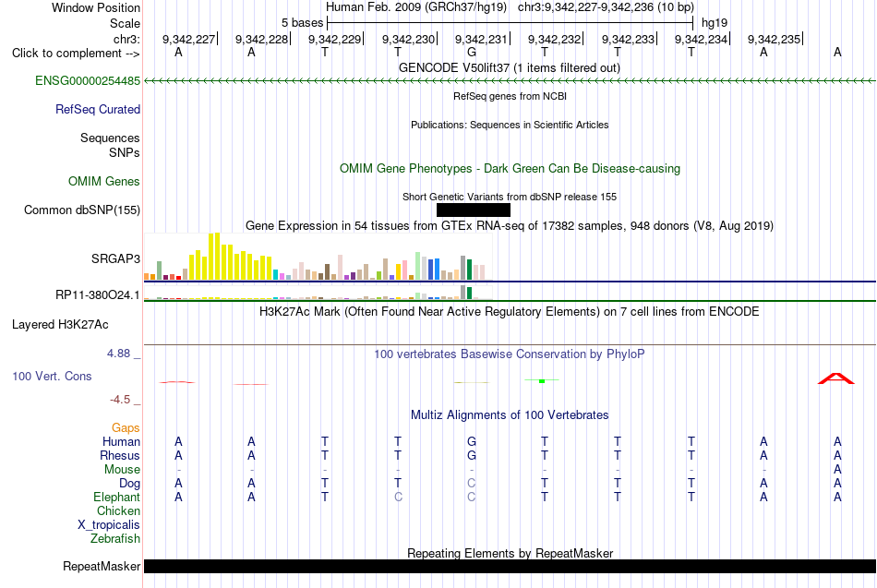Click the SRGAP3 GTEx expression bar chart
The image size is (877, 588).
318,257
